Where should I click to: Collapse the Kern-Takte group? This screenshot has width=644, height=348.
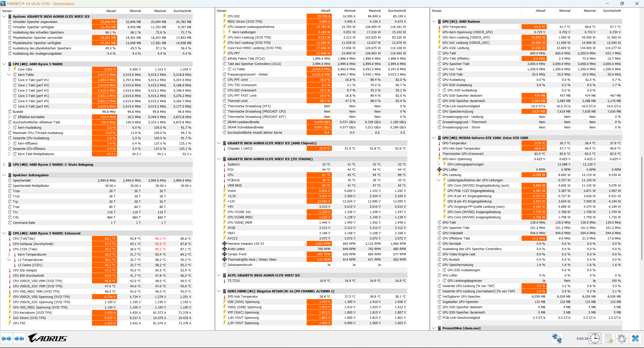9,75
